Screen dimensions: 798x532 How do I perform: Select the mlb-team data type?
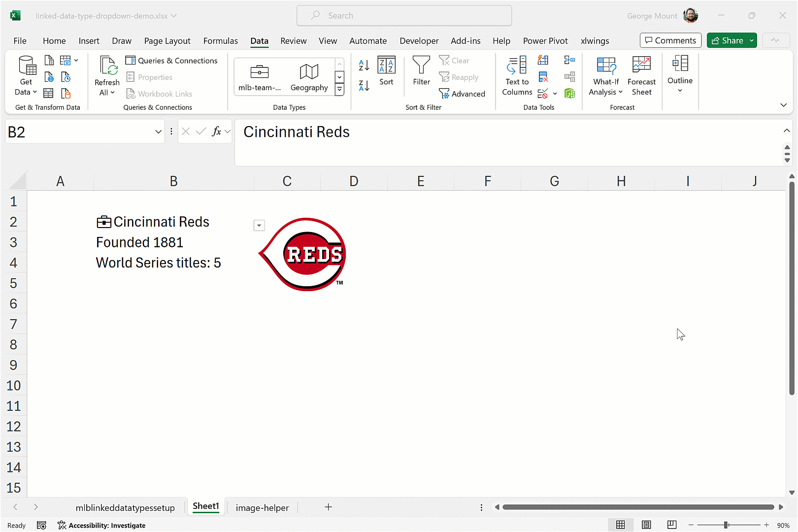(260, 77)
